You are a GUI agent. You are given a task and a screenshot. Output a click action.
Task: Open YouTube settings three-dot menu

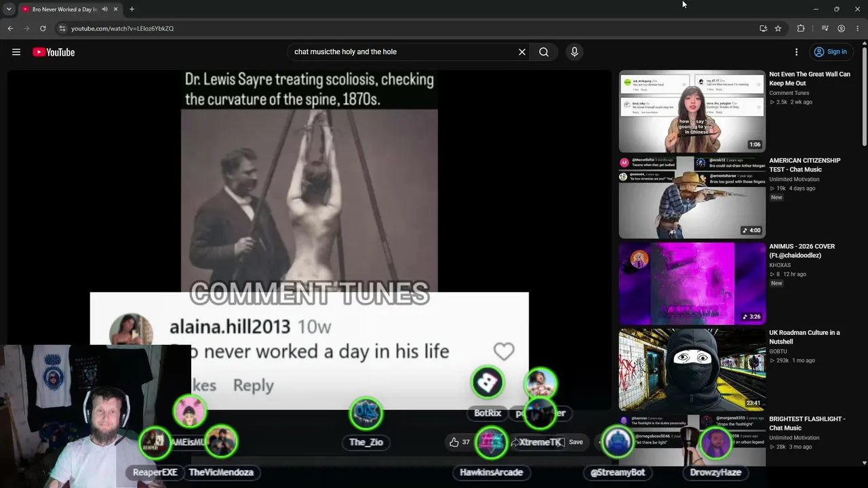click(797, 52)
